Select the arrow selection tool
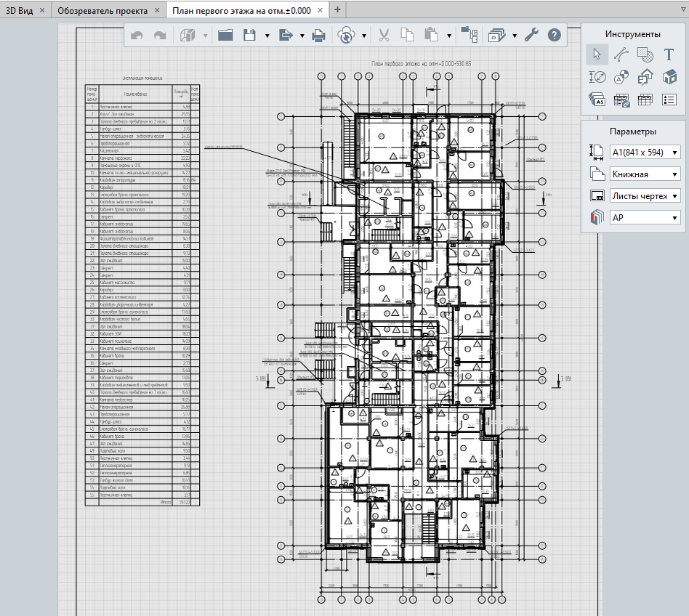The width and height of the screenshot is (689, 616). (x=596, y=54)
